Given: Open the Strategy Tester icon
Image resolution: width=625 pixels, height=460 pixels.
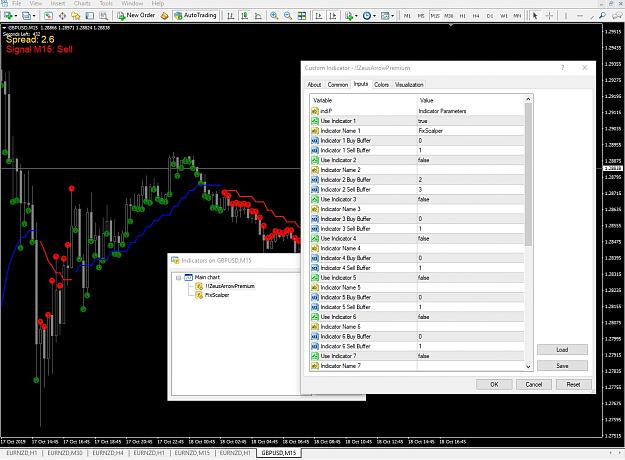Looking at the screenshot, I should point(104,16).
